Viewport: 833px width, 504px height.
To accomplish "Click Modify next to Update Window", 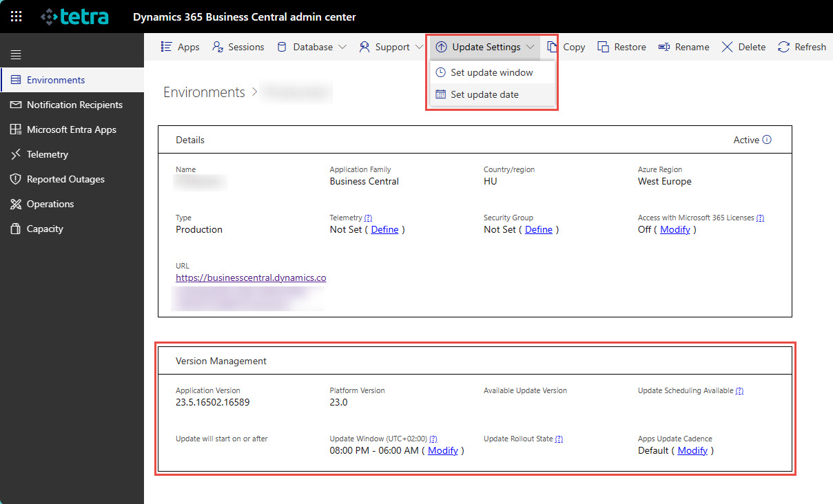I will [x=442, y=450].
